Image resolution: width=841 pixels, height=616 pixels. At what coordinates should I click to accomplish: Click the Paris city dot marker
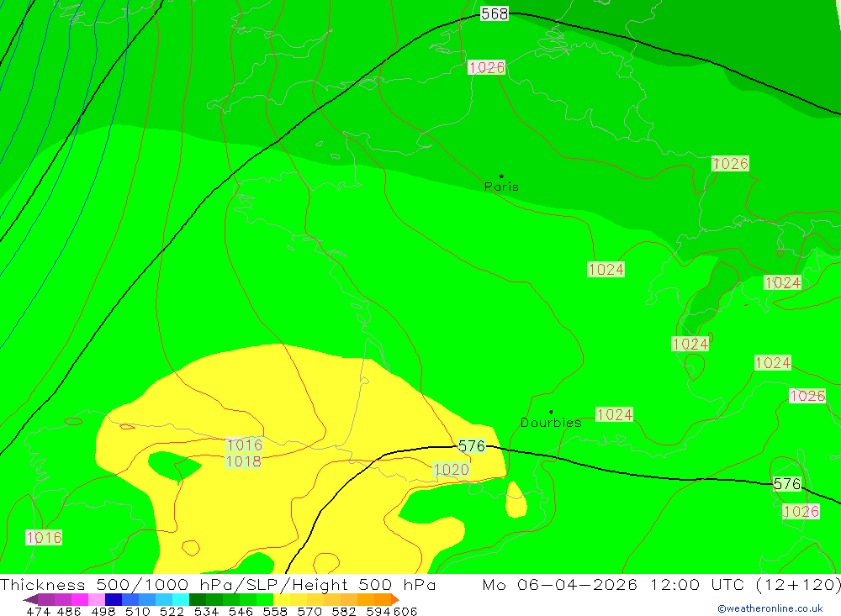pos(501,176)
